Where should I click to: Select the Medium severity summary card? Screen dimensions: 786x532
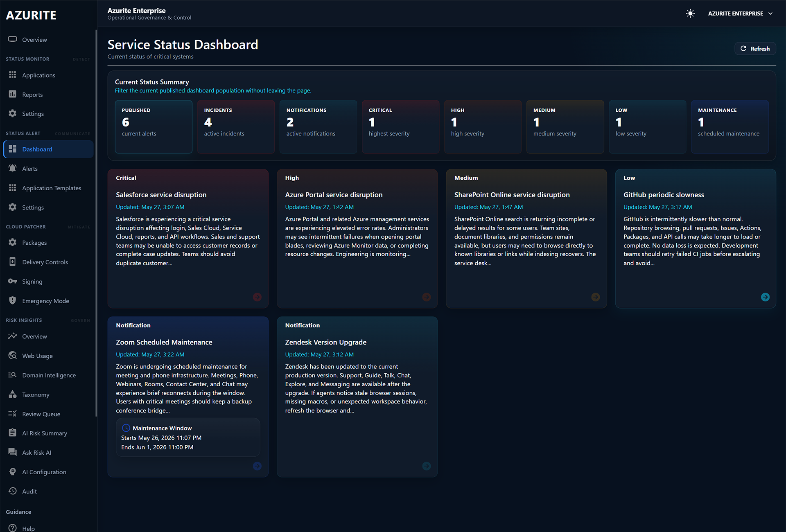565,127
